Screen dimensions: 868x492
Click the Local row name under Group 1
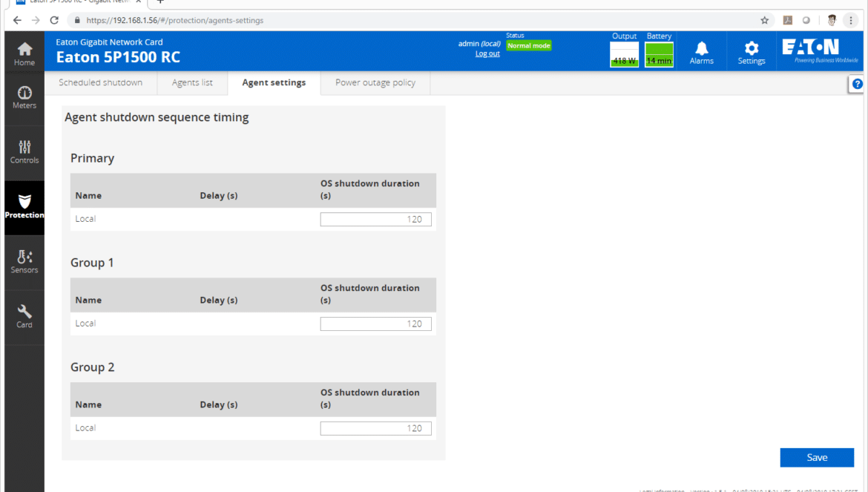pos(85,324)
